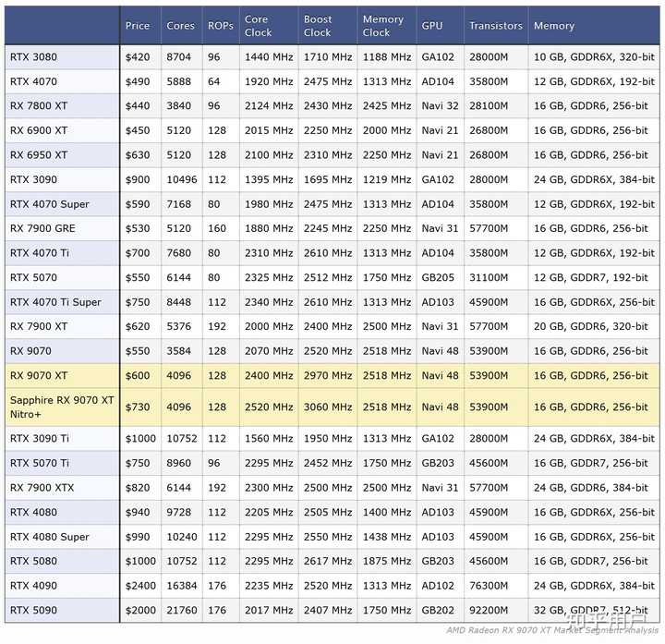Click the 1875 MHz memory clock value
Screen dimensions: 665x644
(x=387, y=561)
